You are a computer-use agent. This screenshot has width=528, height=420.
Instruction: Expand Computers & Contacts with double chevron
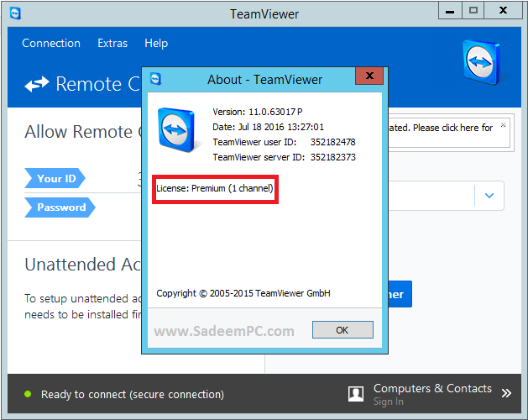[x=506, y=393]
